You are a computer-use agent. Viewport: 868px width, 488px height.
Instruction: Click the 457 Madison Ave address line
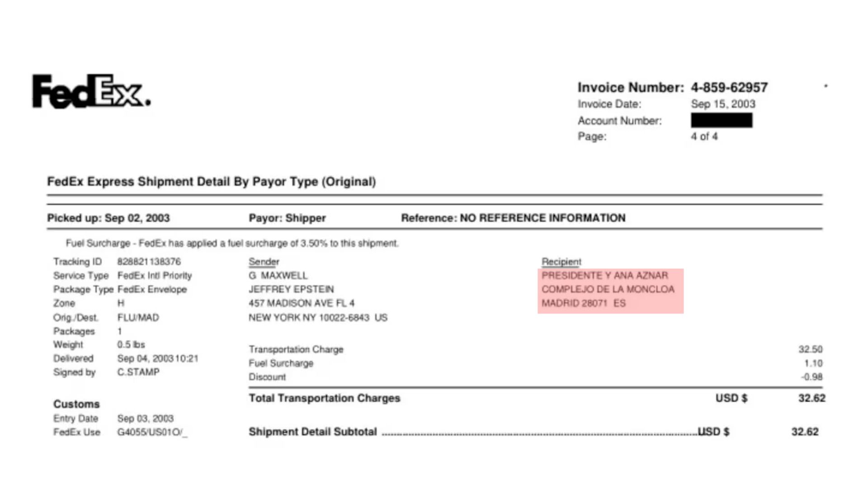pyautogui.click(x=302, y=303)
